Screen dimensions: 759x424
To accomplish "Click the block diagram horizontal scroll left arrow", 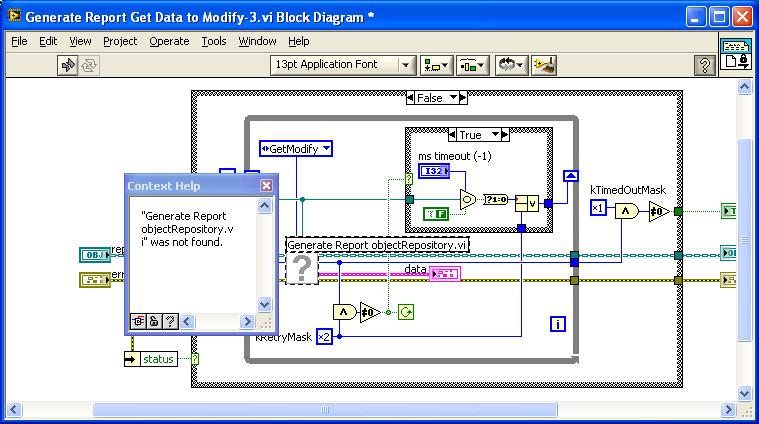I will click(x=13, y=409).
